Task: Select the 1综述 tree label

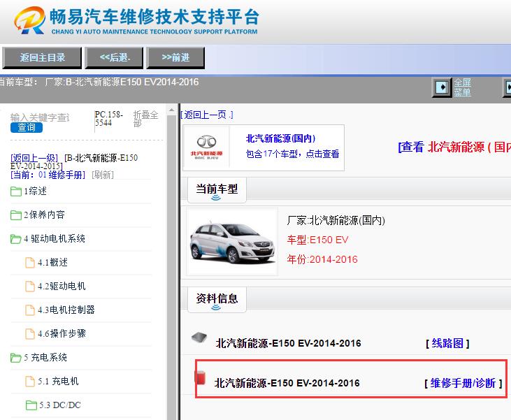Action: pyautogui.click(x=35, y=191)
